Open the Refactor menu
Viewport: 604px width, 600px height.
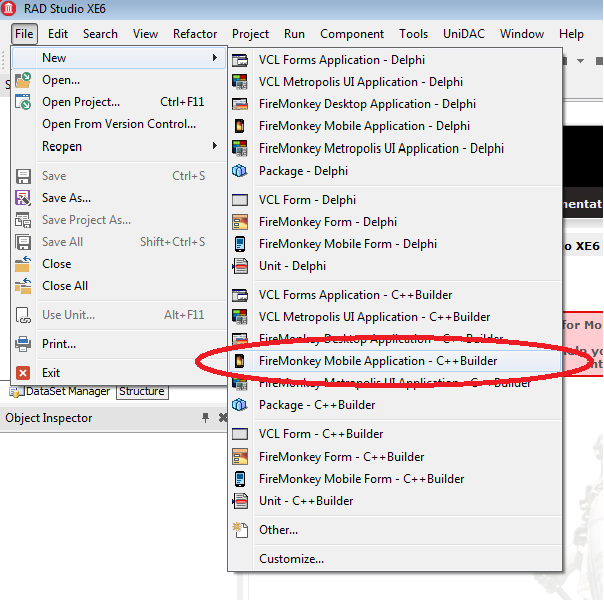(195, 34)
